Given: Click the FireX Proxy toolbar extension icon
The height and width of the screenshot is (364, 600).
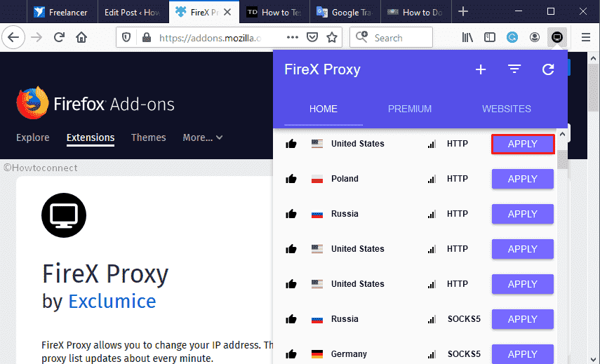Looking at the screenshot, I should [557, 37].
